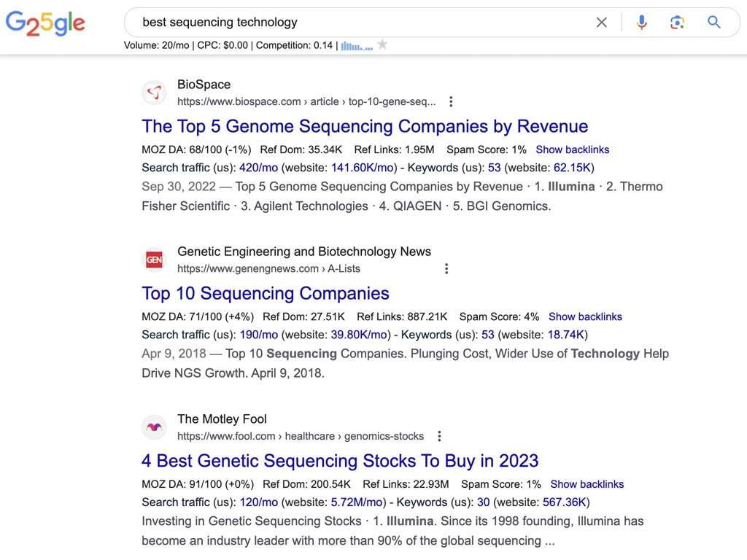The width and height of the screenshot is (747, 560).
Task: Click the search magnifying glass icon
Action: (x=713, y=22)
